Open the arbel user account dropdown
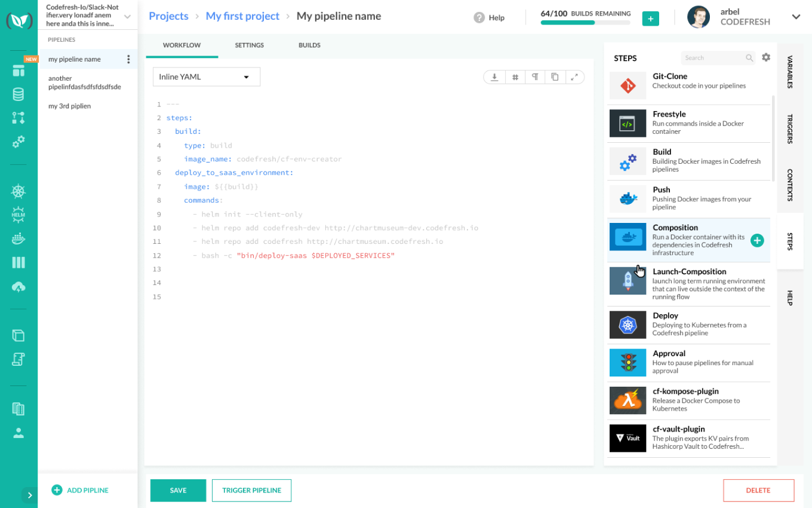The width and height of the screenshot is (812, 508). [x=796, y=17]
